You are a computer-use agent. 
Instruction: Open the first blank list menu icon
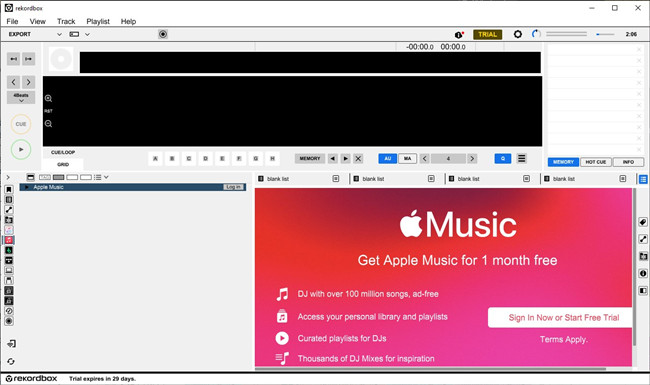336,179
